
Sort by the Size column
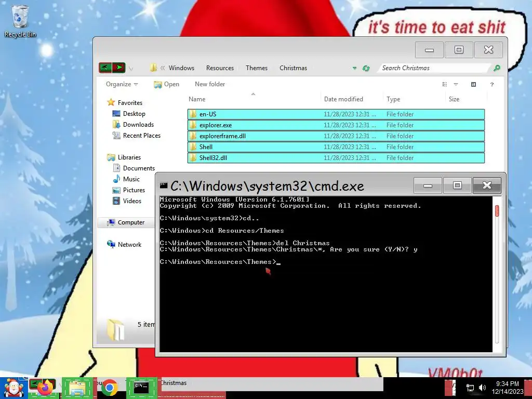coord(466,99)
